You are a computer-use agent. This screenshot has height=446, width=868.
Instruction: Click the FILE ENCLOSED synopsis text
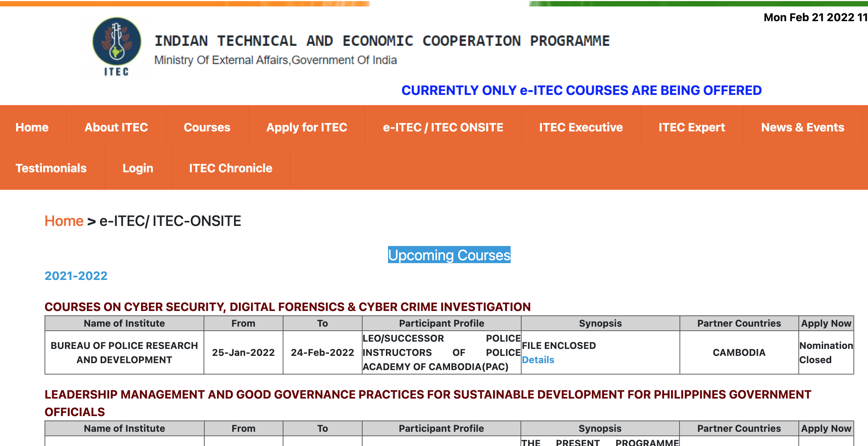coord(559,346)
